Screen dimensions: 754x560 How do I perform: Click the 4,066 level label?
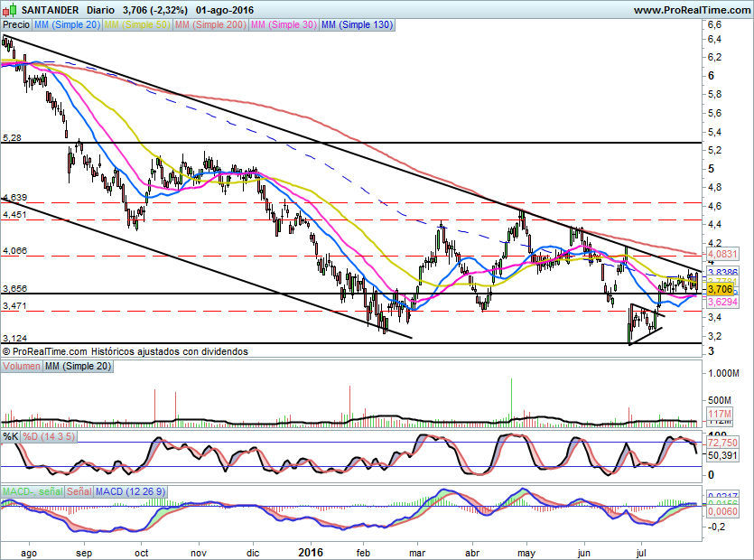pyautogui.click(x=15, y=251)
